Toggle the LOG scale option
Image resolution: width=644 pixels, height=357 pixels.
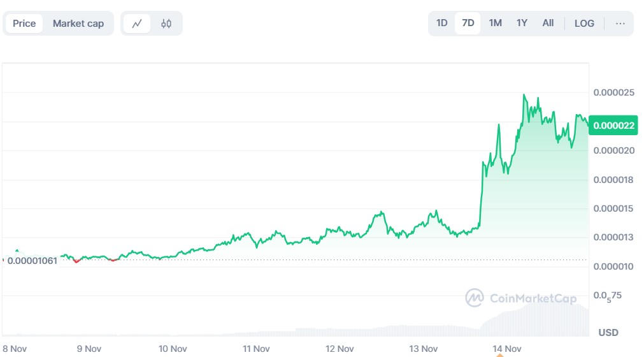583,24
